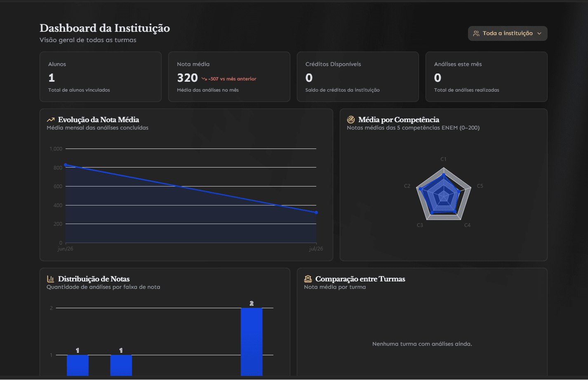Click the chevron arrow of institution selector
This screenshot has height=380, width=588.
pos(539,33)
